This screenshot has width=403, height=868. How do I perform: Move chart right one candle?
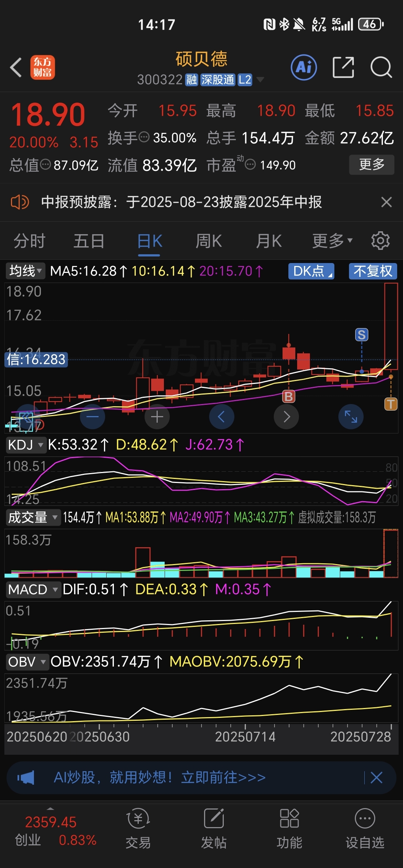click(x=286, y=416)
